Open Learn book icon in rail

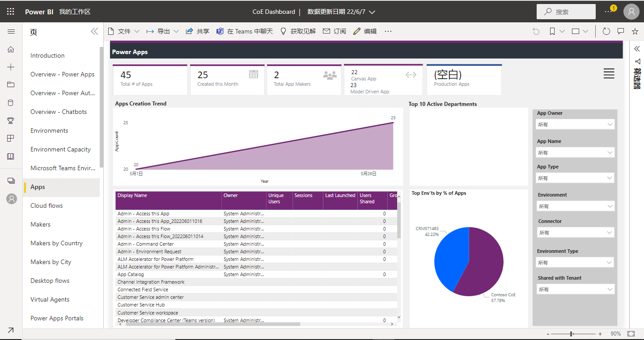click(11, 156)
